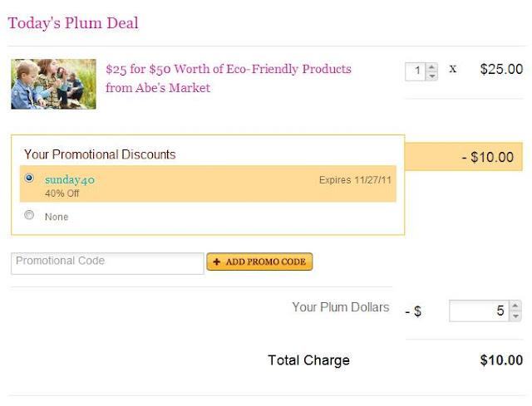
Task: Decrease the deal quantity with the down arrow
Action: [431, 76]
